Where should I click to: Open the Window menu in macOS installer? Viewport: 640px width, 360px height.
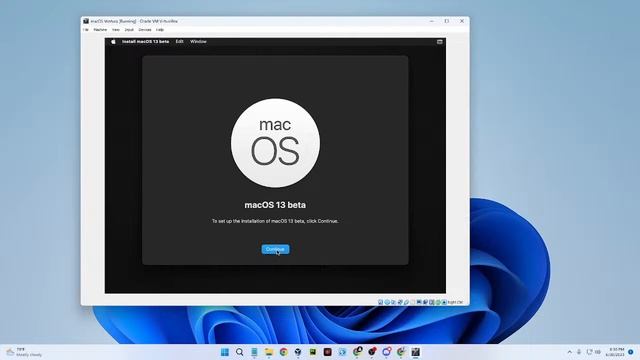[x=198, y=42]
